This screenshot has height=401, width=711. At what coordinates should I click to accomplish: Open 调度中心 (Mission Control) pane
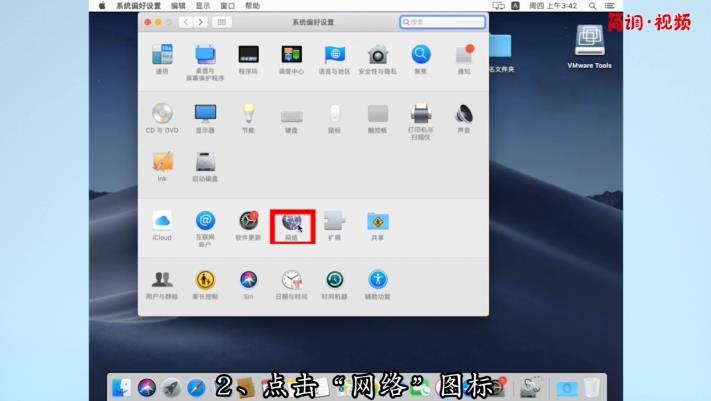pyautogui.click(x=291, y=59)
